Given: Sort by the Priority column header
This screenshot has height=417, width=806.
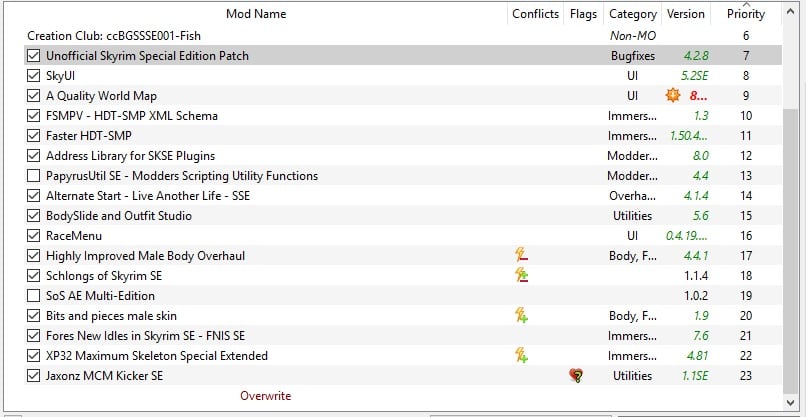Looking at the screenshot, I should point(746,14).
